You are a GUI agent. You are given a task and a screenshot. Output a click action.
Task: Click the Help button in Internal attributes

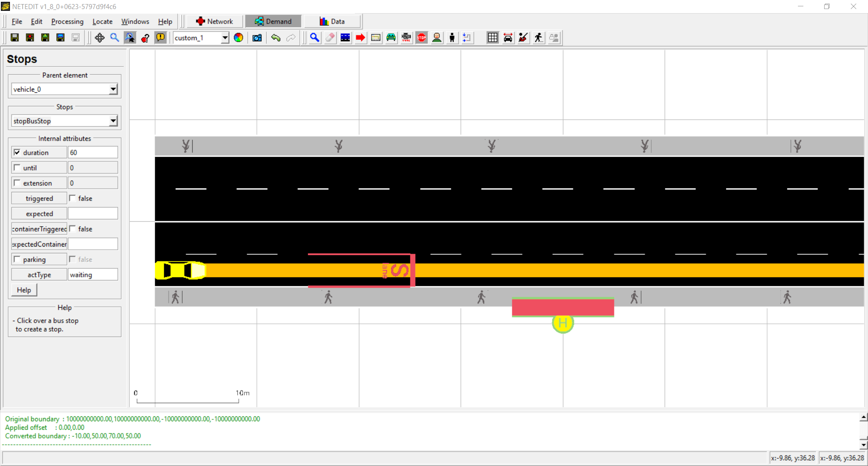click(24, 290)
